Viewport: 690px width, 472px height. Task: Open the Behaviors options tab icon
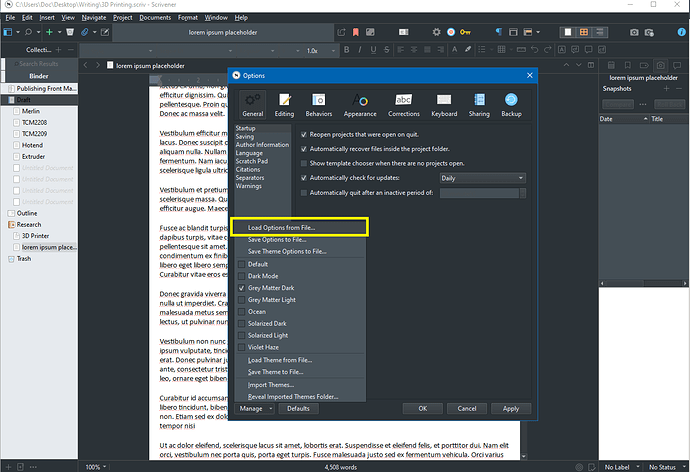320,99
